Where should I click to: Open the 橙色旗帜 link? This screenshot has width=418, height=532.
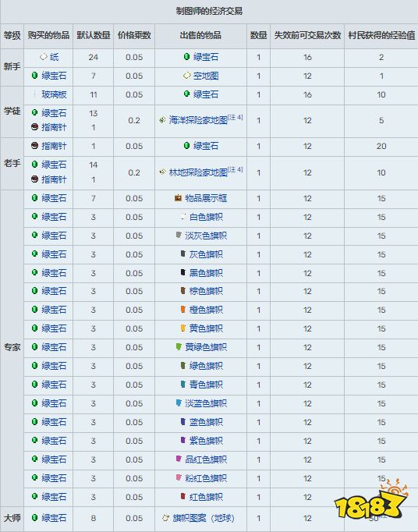[206, 310]
